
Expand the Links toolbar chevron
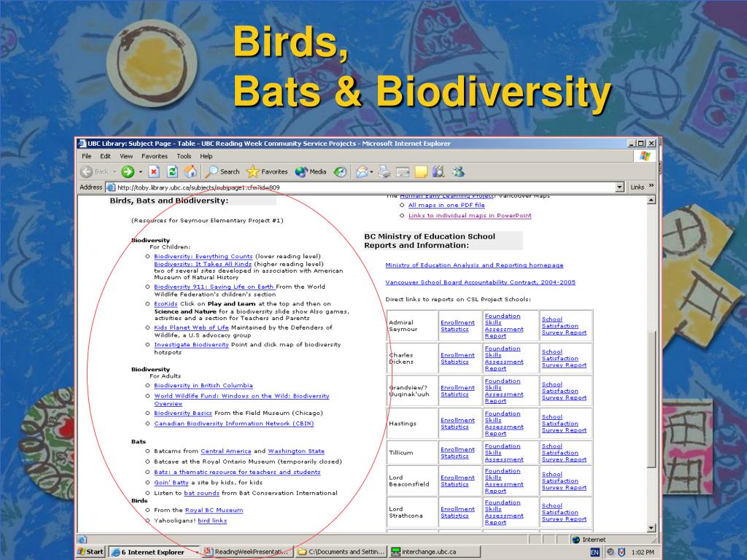point(651,186)
